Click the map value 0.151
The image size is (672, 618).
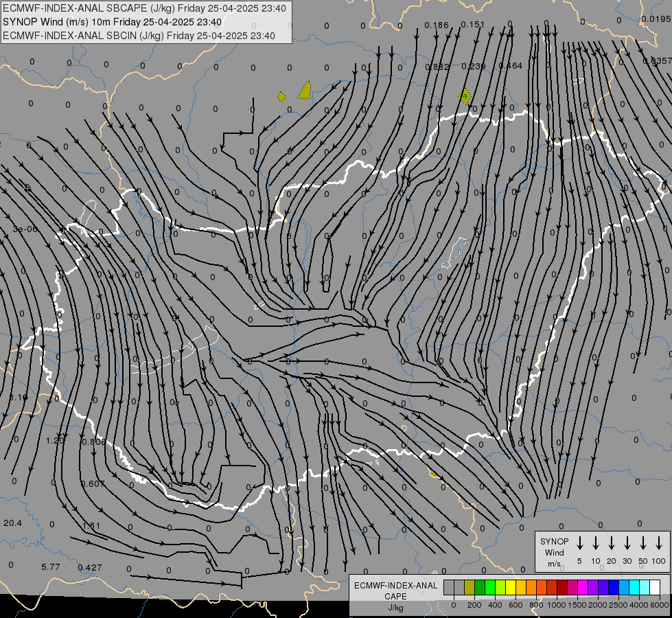pos(473,25)
